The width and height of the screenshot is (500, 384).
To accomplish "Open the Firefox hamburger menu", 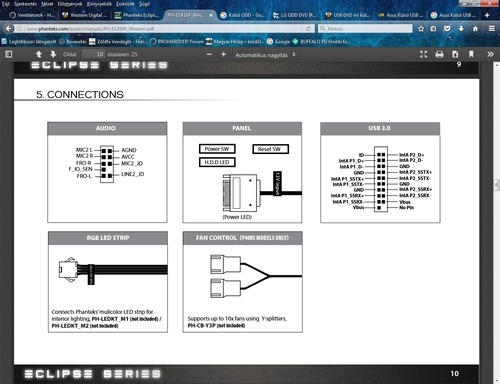I will click(492, 29).
